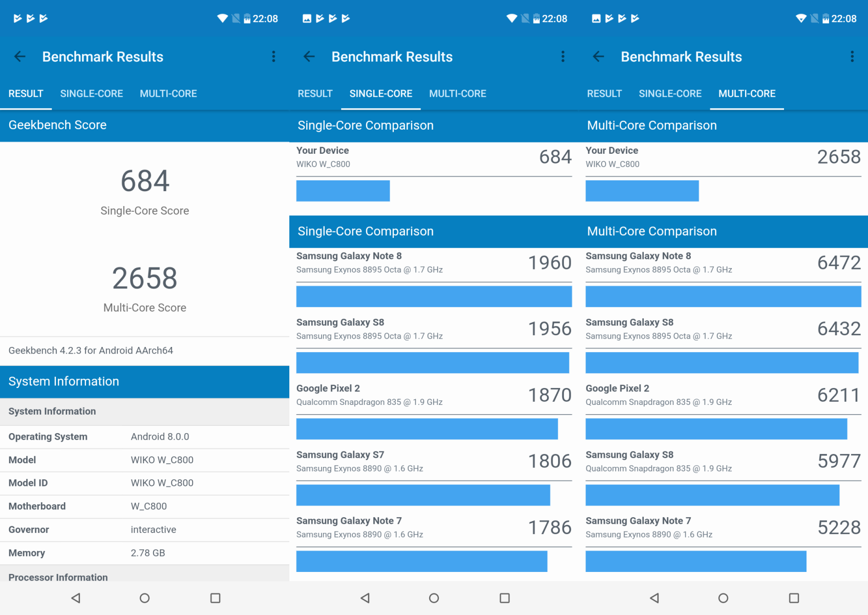Open overflow menu on left results screen
868x615 pixels.
click(273, 56)
